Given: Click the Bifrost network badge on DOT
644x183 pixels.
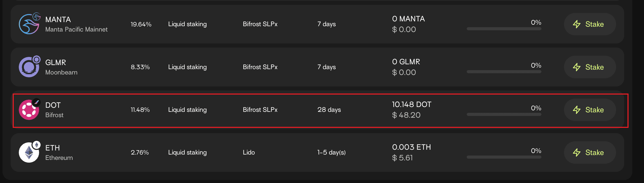Looking at the screenshot, I should (x=37, y=102).
